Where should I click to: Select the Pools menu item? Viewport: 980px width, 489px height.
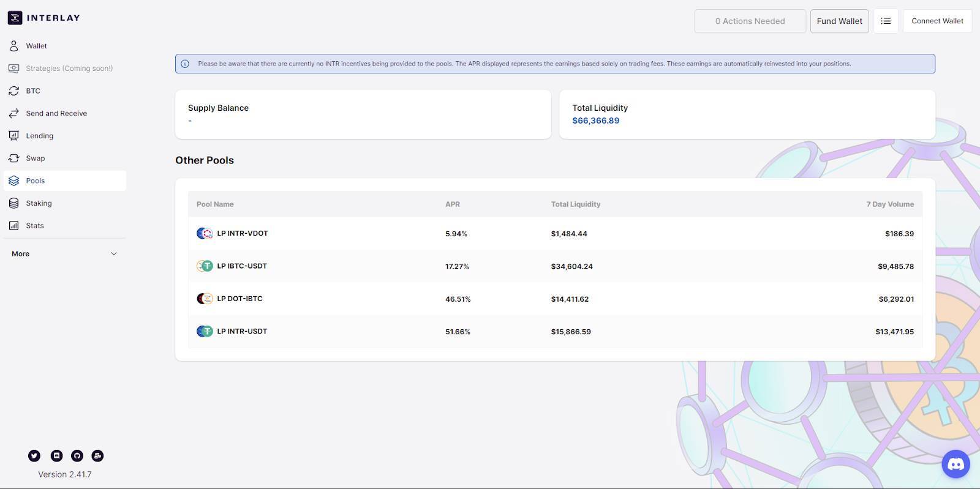pos(65,181)
